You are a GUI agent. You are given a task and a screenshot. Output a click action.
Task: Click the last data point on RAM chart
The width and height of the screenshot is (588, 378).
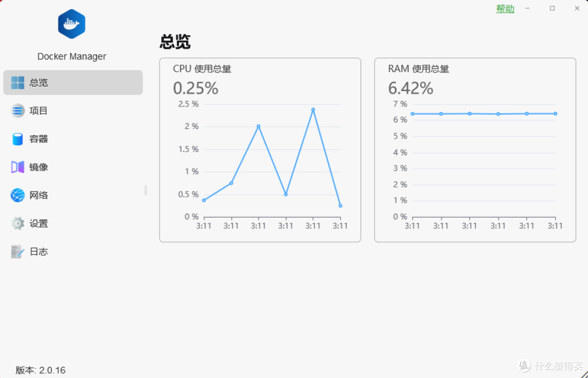555,114
